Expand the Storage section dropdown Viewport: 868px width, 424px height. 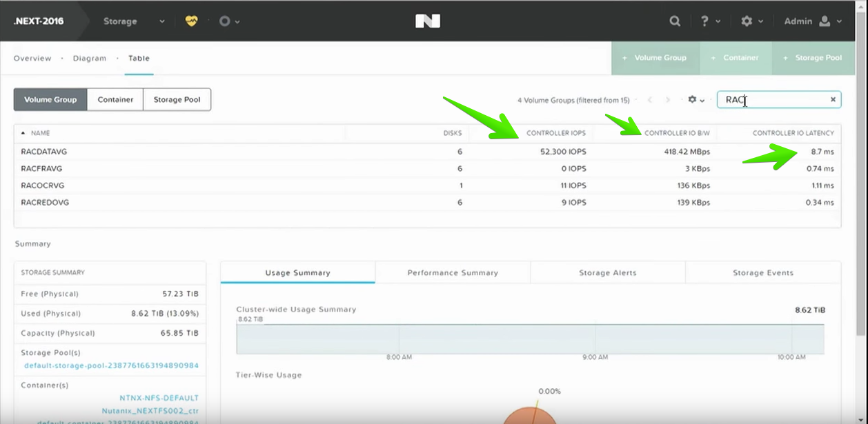pos(162,21)
